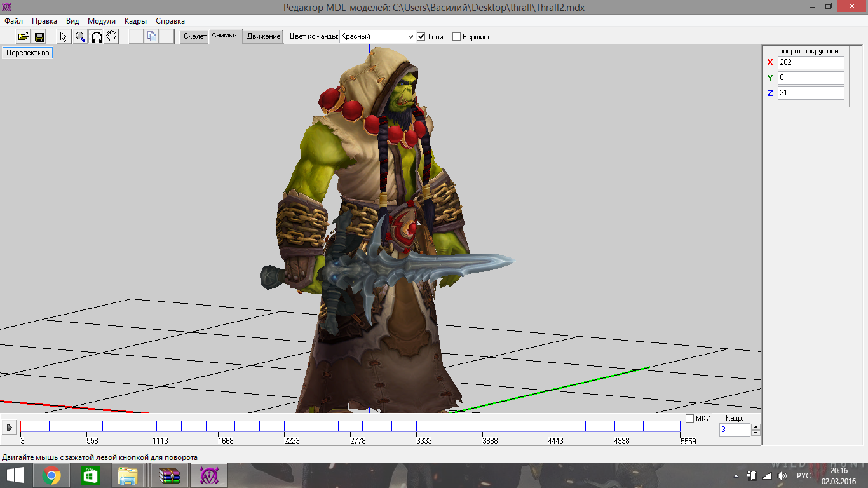Enable the Вершины vertices checkbox
The image size is (868, 488).
click(x=456, y=37)
